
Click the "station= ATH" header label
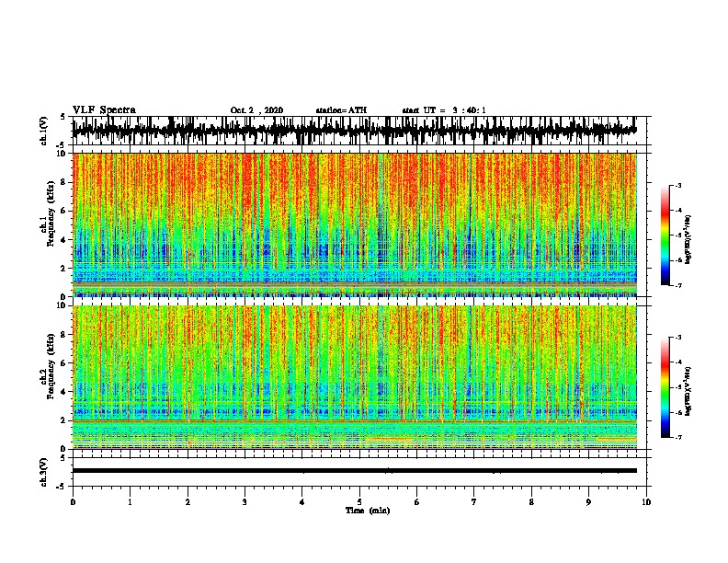(341, 110)
